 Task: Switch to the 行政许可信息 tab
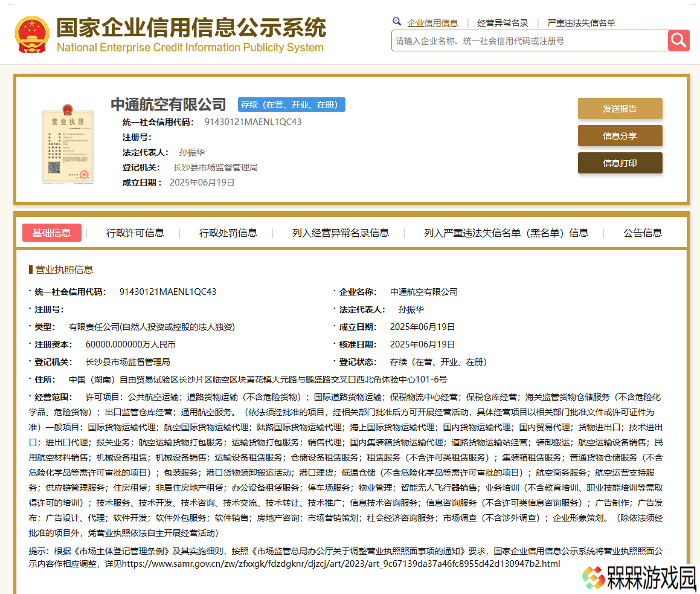pyautogui.click(x=135, y=233)
